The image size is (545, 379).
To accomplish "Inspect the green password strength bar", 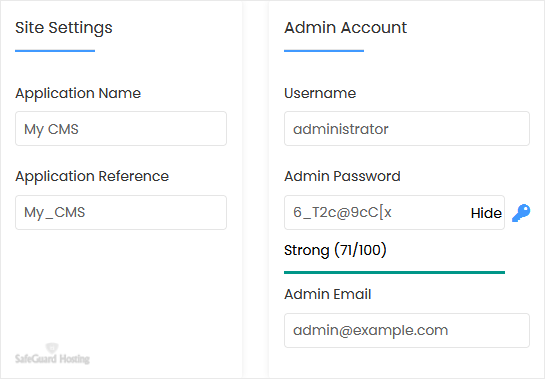I will click(x=394, y=272).
